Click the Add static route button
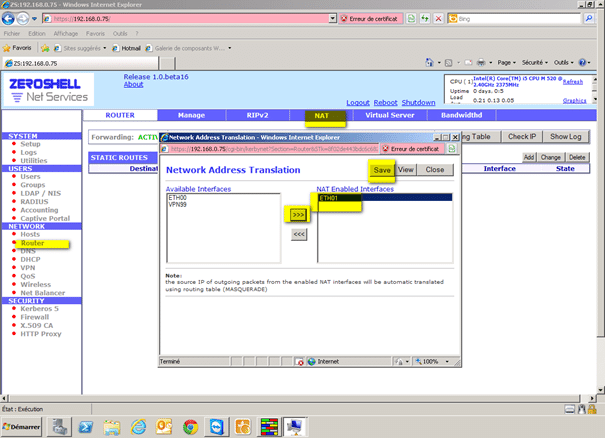Viewport: 605px width, 438px height. pos(529,157)
